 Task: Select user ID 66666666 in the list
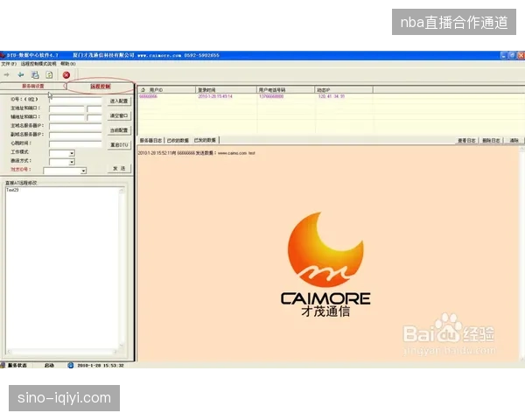pos(148,96)
